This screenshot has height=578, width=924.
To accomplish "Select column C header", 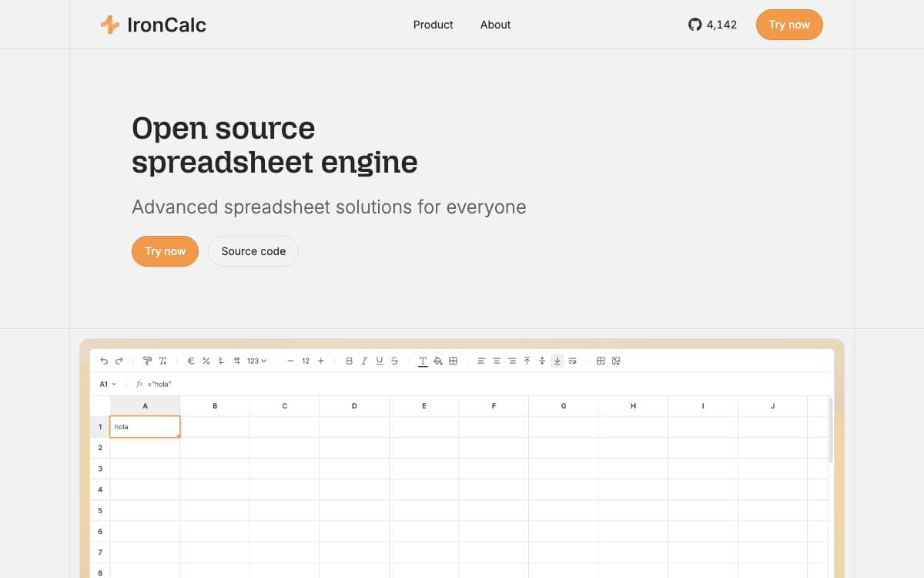I will (285, 406).
